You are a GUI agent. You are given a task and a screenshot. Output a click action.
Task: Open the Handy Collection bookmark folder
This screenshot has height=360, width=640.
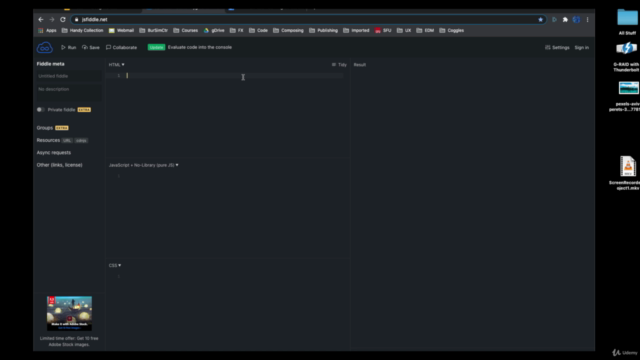coord(82,30)
